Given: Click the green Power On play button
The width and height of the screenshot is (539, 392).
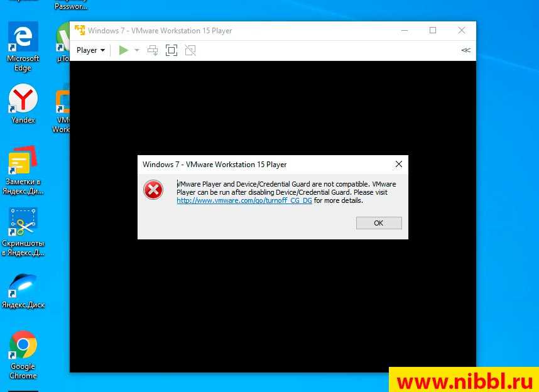Looking at the screenshot, I should (123, 50).
